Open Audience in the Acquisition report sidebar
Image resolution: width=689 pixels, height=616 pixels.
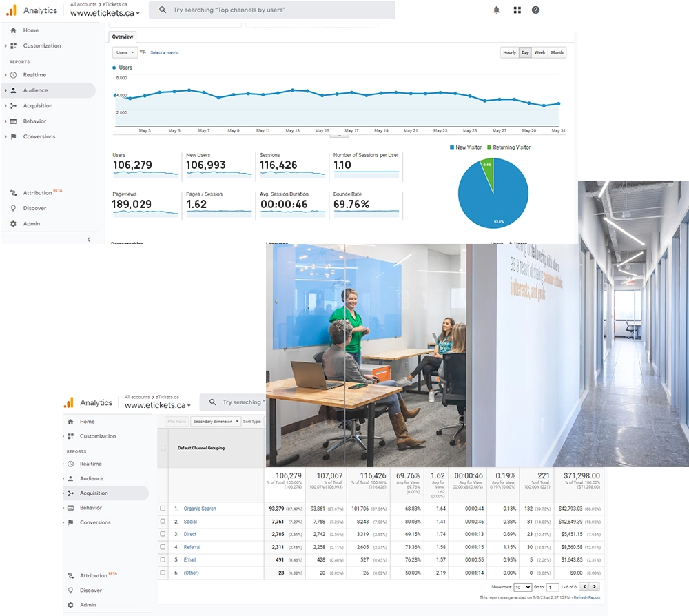pyautogui.click(x=92, y=478)
